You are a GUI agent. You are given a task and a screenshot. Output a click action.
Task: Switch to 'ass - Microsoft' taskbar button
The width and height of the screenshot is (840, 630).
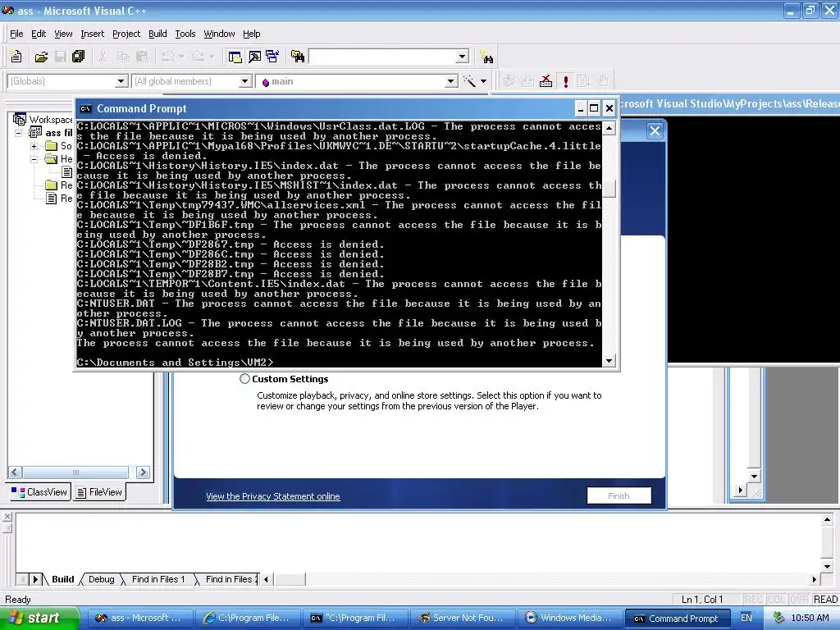(139, 618)
